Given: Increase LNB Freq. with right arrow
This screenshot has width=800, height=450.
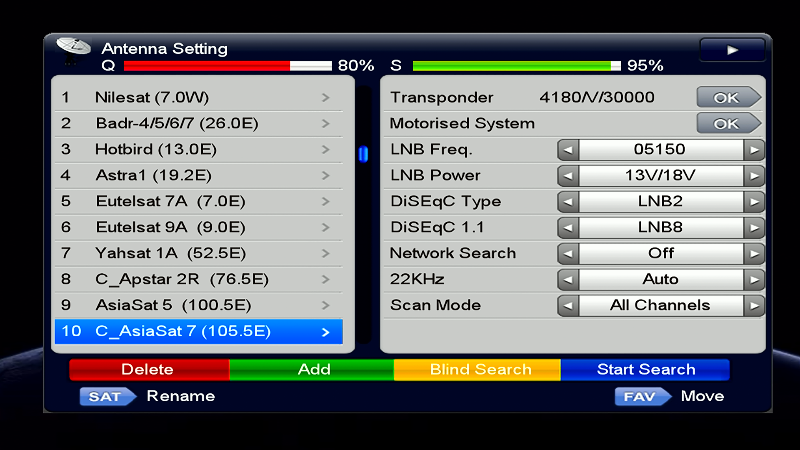Looking at the screenshot, I should 754,149.
